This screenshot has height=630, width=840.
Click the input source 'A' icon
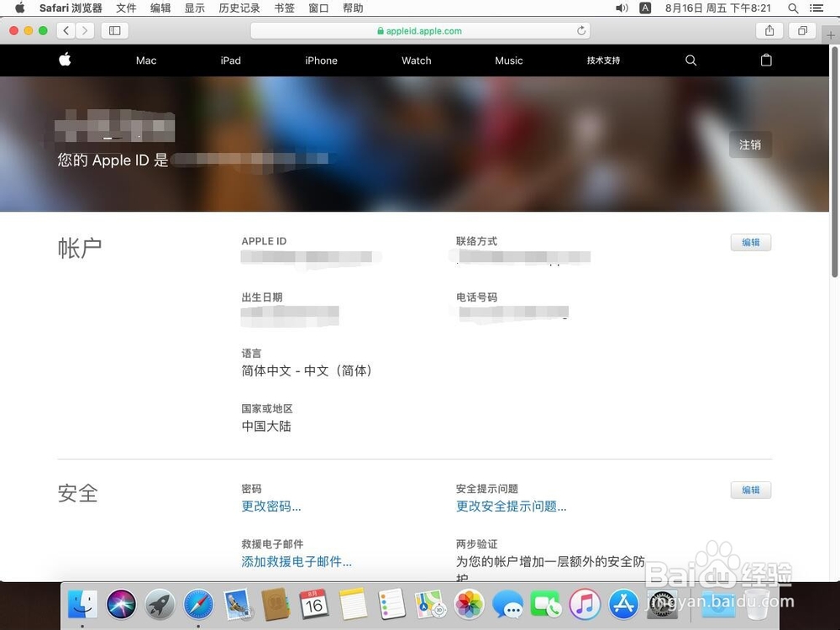tap(645, 8)
